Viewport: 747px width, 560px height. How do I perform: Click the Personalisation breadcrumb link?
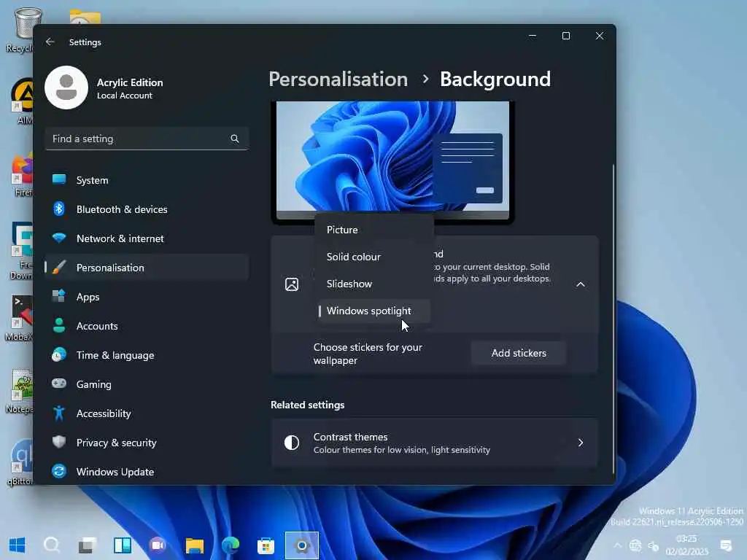(338, 79)
